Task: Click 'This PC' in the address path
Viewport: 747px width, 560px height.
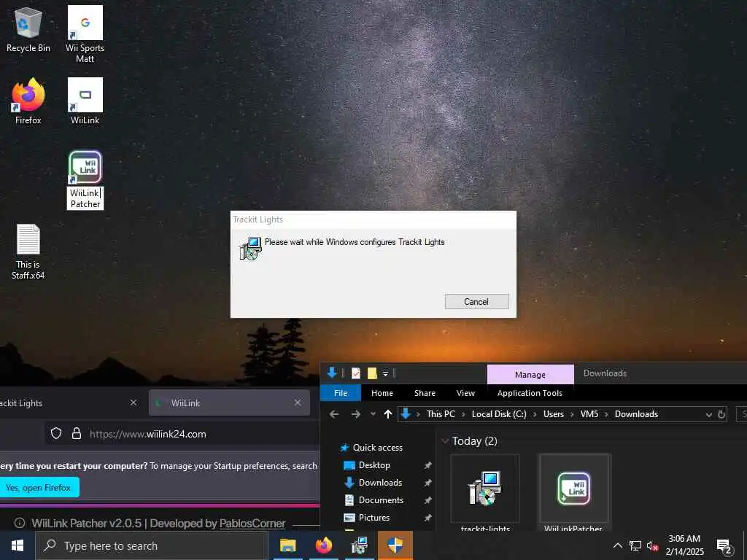Action: click(441, 414)
